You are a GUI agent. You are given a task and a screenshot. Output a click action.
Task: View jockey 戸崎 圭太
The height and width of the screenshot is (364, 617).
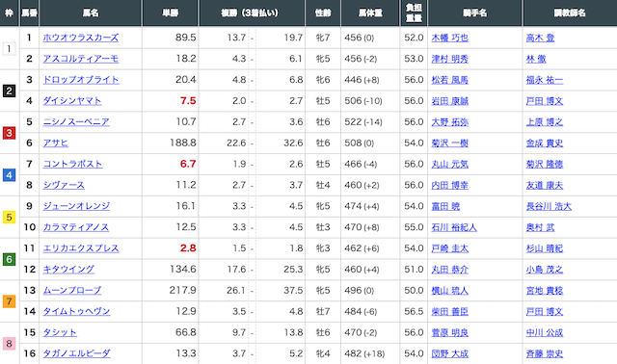pyautogui.click(x=450, y=248)
